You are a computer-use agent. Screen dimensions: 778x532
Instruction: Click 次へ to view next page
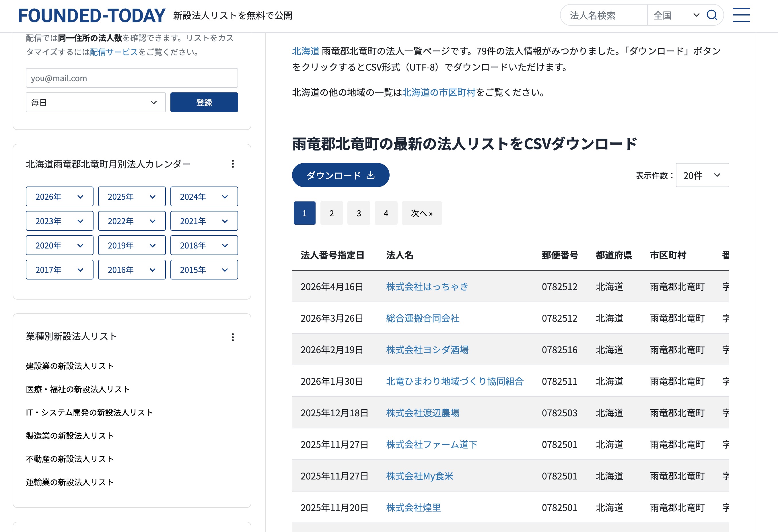pos(421,213)
